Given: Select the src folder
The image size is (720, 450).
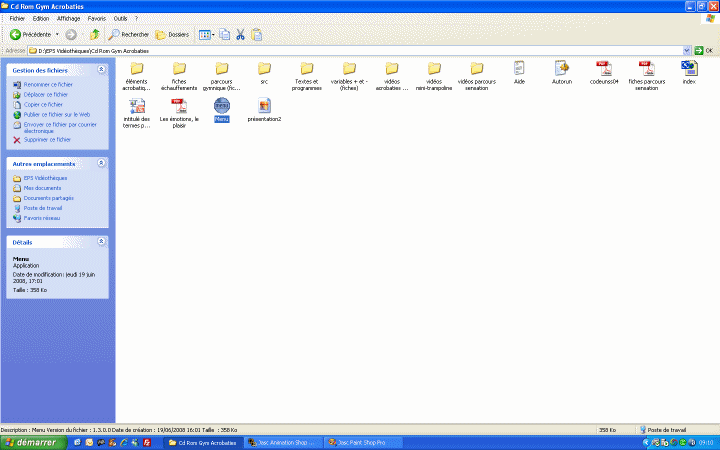Looking at the screenshot, I should coord(264,69).
